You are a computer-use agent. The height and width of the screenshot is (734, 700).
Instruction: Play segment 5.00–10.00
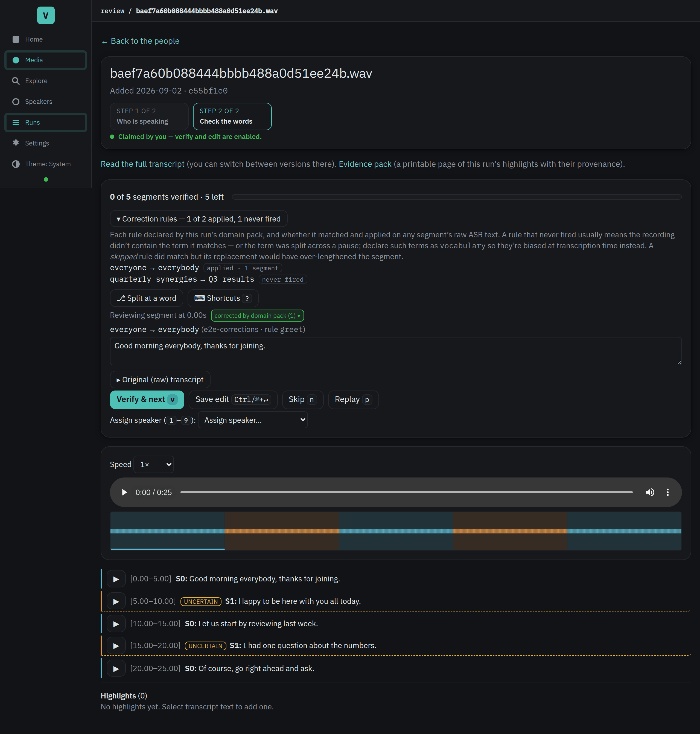click(116, 601)
